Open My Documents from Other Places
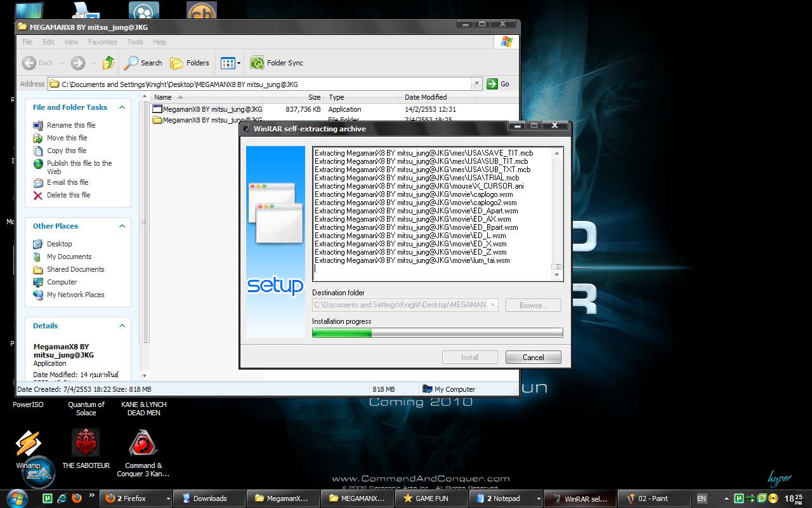Image resolution: width=812 pixels, height=508 pixels. tap(69, 257)
